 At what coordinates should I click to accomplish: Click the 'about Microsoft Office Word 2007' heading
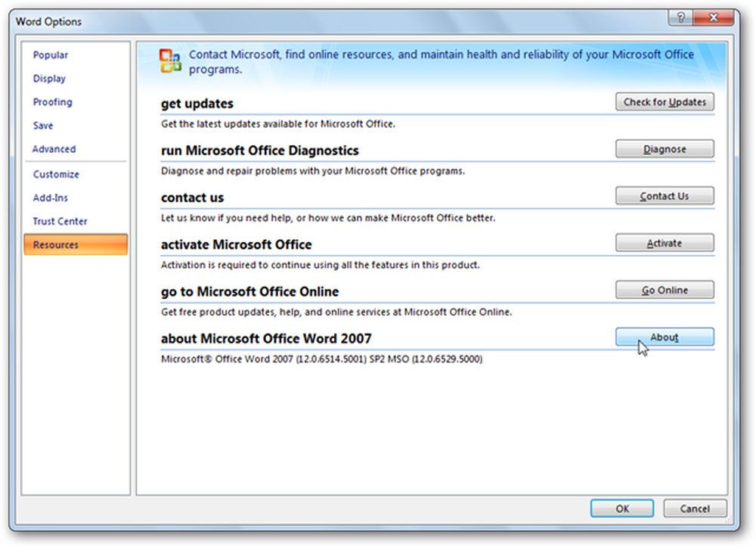pyautogui.click(x=266, y=339)
